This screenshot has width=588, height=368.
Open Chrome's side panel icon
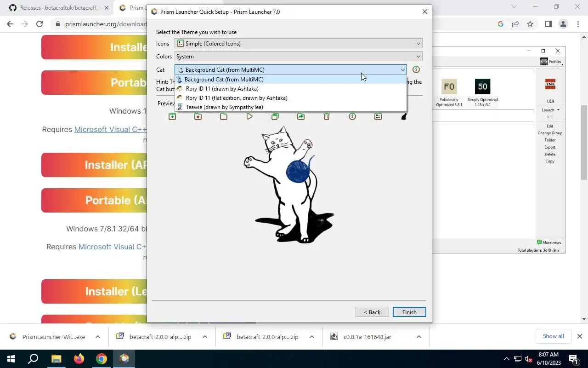[548, 24]
